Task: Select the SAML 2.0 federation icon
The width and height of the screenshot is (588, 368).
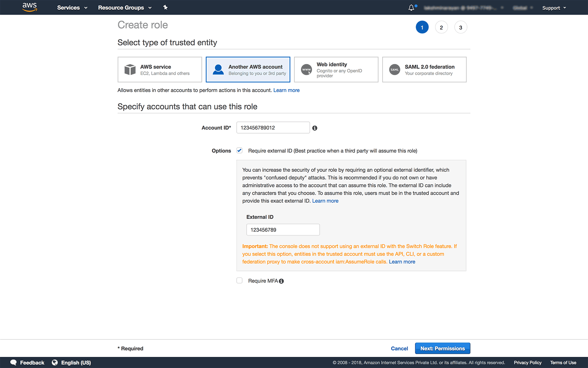Action: (x=395, y=70)
